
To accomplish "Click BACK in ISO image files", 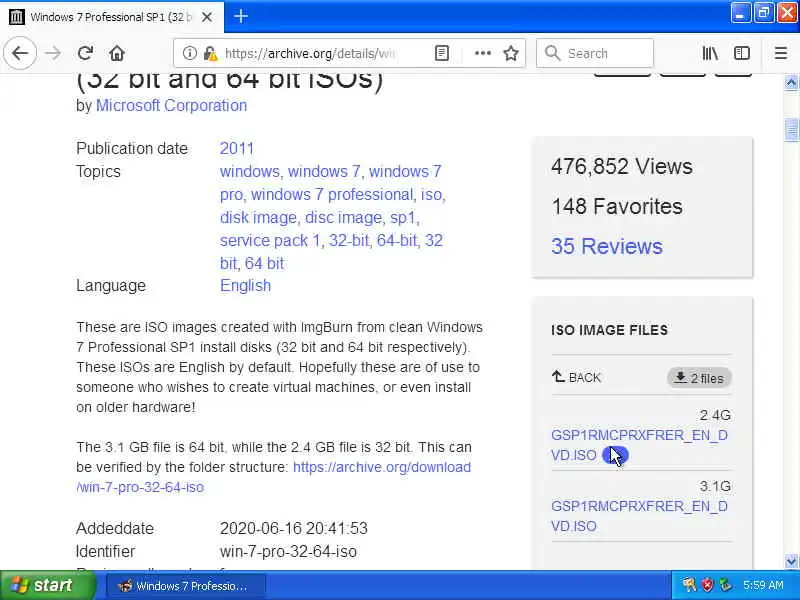I will 577,378.
